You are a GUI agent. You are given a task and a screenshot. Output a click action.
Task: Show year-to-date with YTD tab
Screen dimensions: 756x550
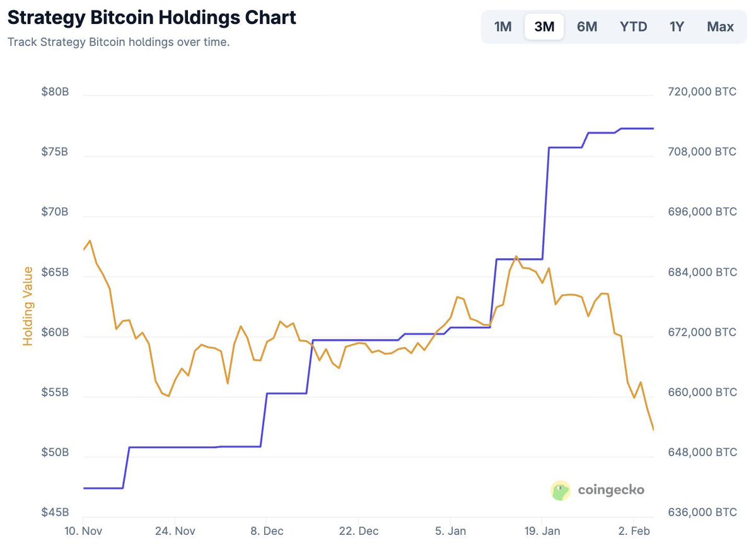tap(633, 27)
